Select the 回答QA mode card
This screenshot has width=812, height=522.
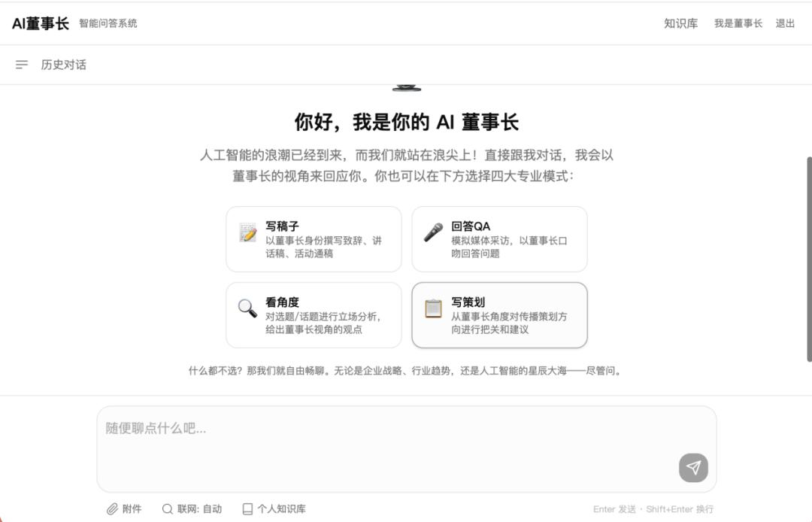coord(500,239)
